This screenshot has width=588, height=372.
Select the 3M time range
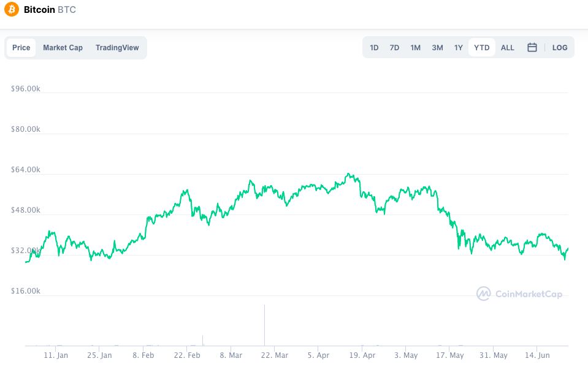point(437,48)
